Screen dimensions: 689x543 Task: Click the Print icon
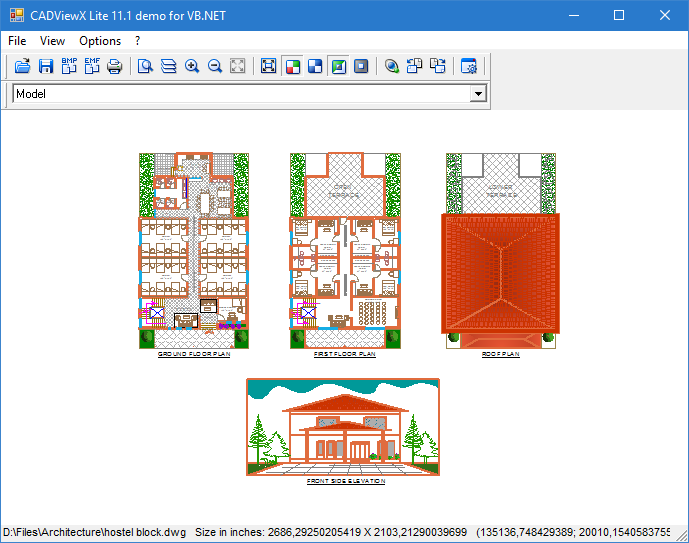click(114, 66)
